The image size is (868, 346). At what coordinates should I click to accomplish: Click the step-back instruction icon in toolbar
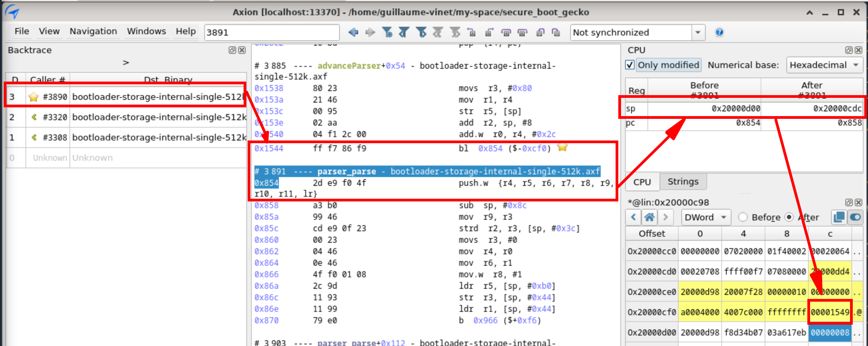point(471,32)
